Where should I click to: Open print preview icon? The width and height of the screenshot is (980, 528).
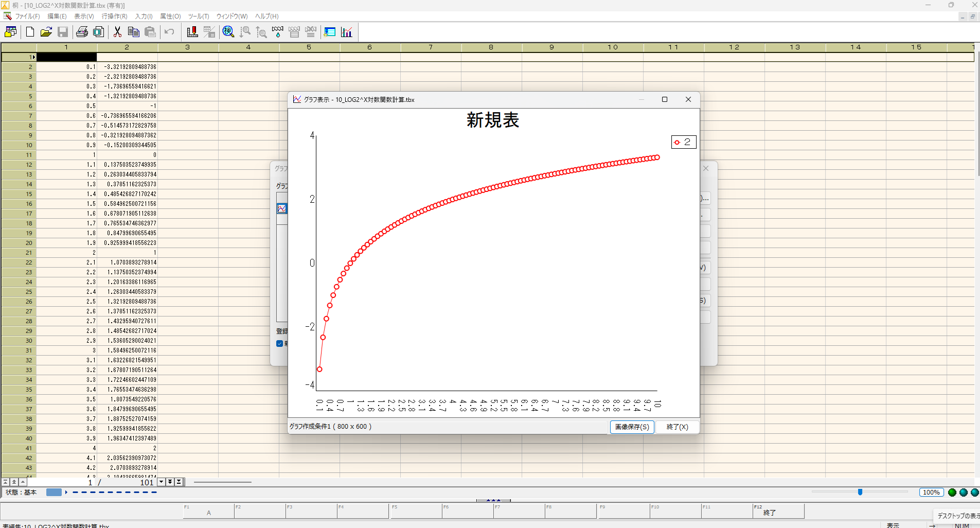(99, 32)
